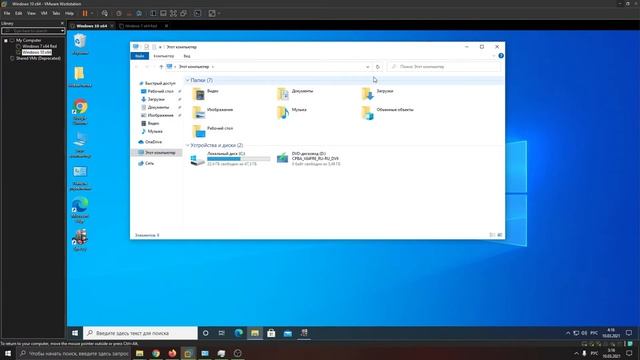This screenshot has width=640, height=360.
Task: Select the Объемные объекты folder
Action: tap(388, 112)
